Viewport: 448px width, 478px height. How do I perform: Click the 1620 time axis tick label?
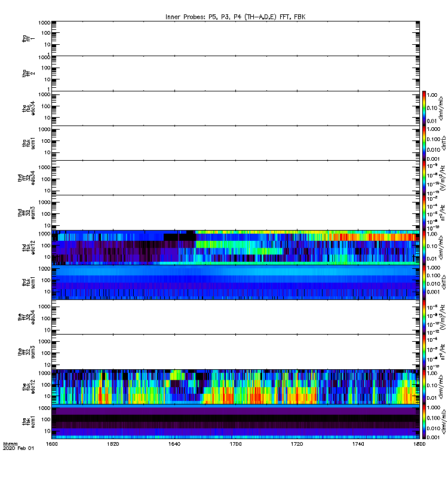click(x=113, y=444)
